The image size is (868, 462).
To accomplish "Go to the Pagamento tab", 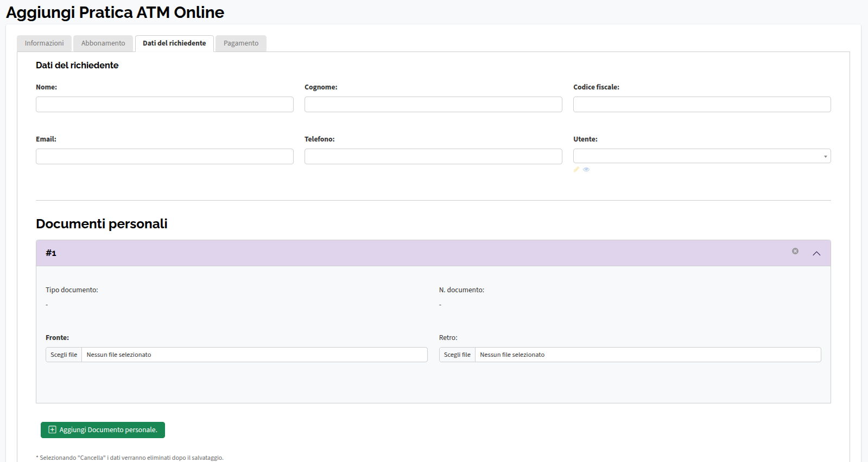I will click(x=241, y=43).
